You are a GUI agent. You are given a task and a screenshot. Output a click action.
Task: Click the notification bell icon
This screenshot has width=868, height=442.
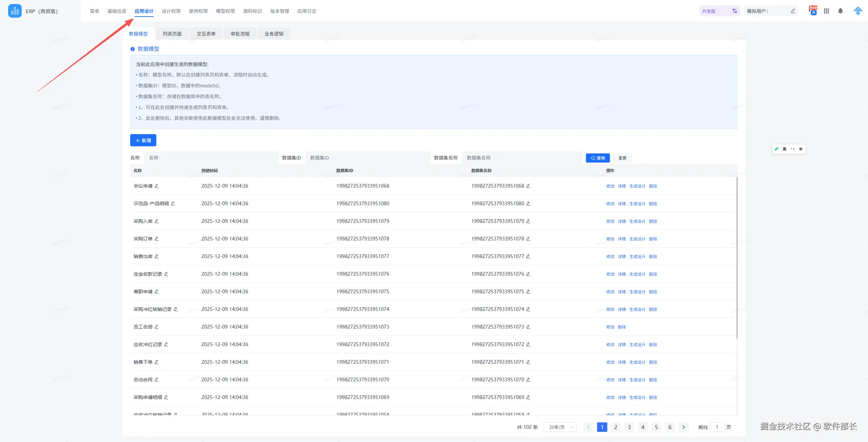[x=840, y=11]
